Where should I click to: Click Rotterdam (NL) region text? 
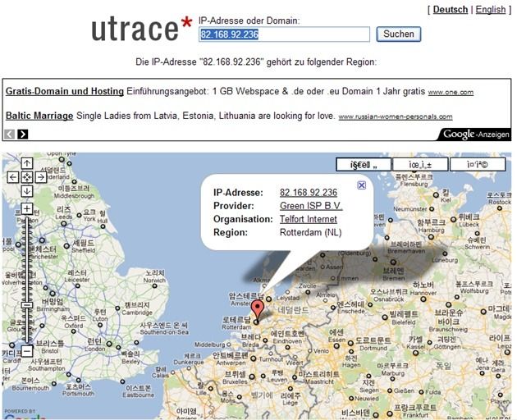point(310,232)
